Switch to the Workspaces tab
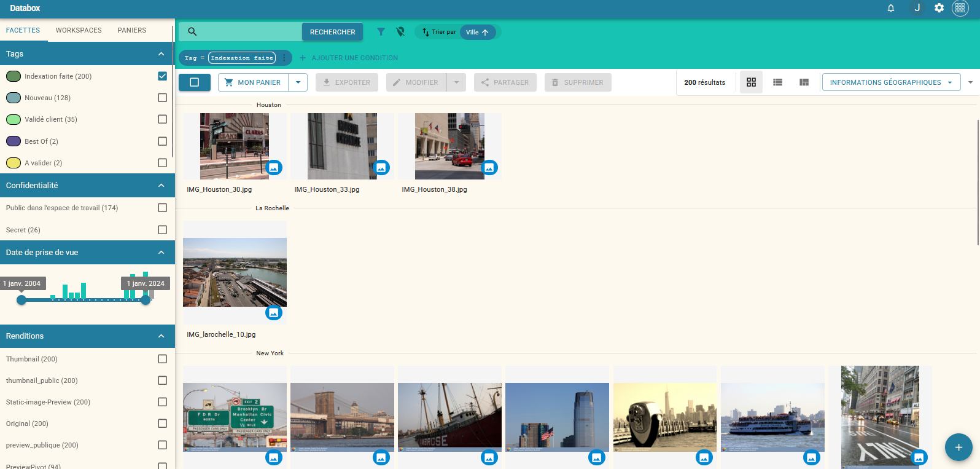The image size is (980, 469). (x=79, y=30)
